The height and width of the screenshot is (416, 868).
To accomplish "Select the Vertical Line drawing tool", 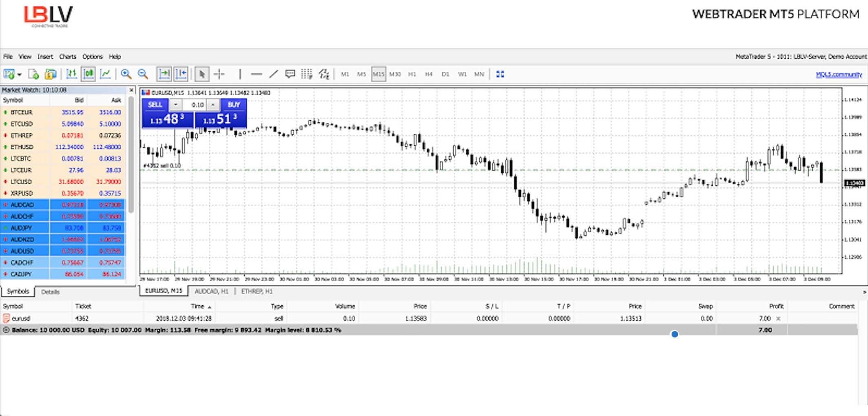I will (240, 74).
